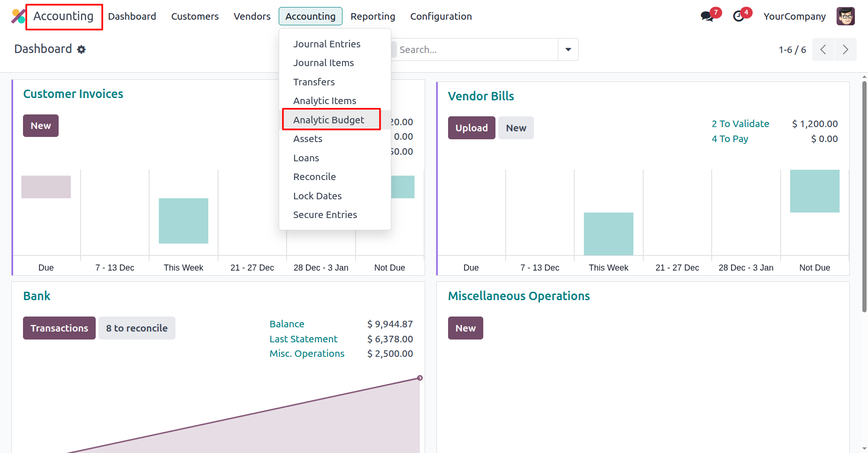Open the Configuration menu

coord(441,16)
